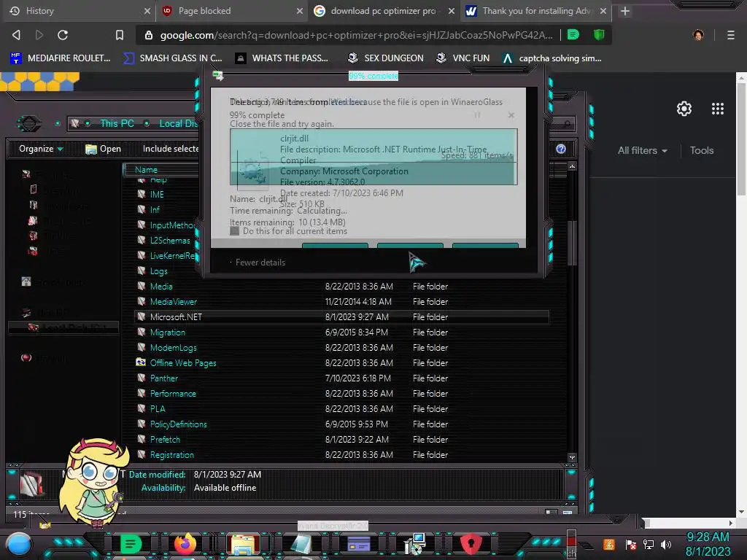Open the Google apps grid
The height and width of the screenshot is (560, 747).
pyautogui.click(x=718, y=109)
